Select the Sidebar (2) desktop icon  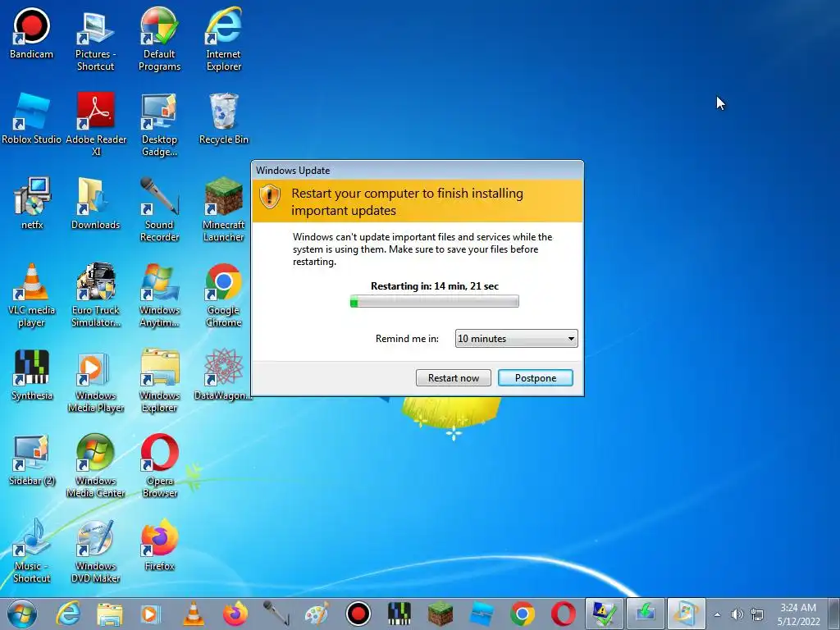point(32,460)
